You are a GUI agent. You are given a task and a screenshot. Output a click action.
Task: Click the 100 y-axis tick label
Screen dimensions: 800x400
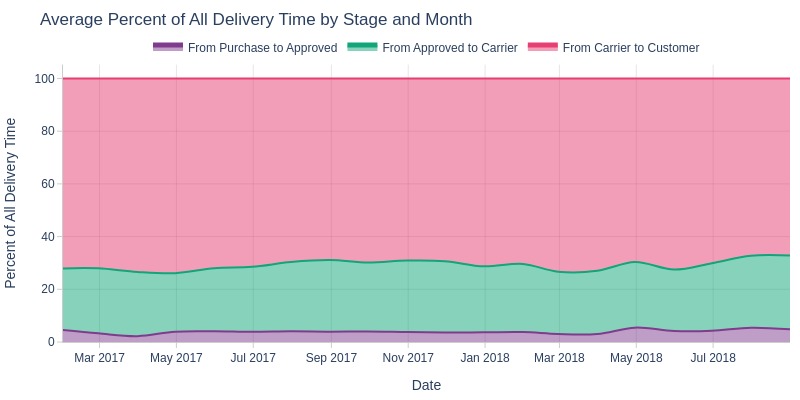(x=44, y=79)
